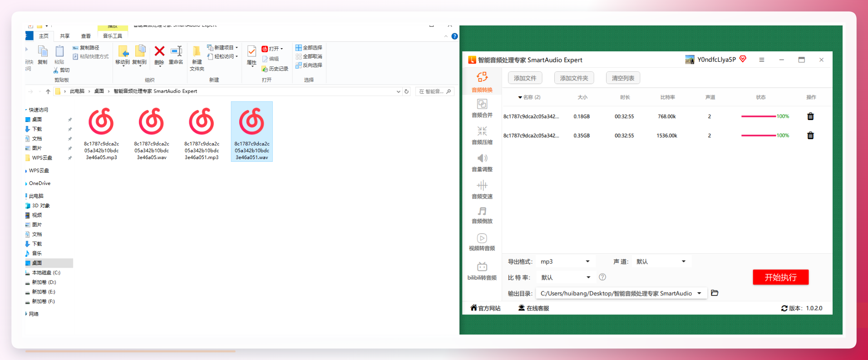Open the SmartAudio hamburger menu
The height and width of the screenshot is (360, 868).
762,60
